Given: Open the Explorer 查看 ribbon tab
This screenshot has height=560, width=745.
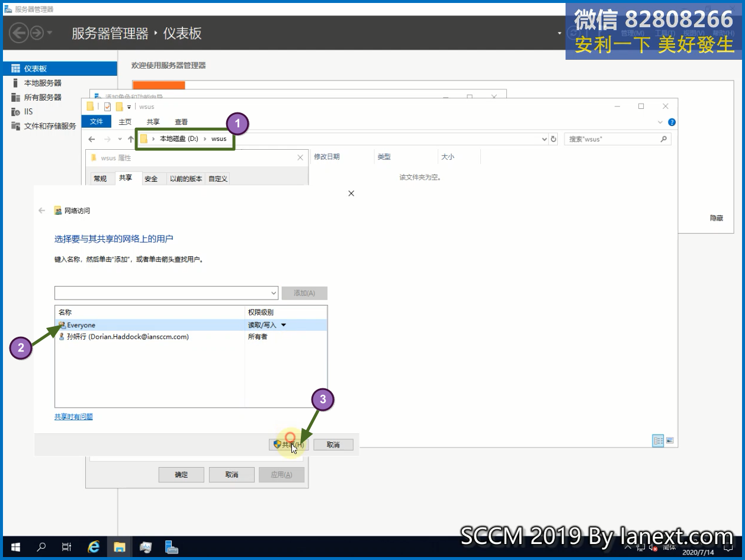Looking at the screenshot, I should [x=181, y=122].
